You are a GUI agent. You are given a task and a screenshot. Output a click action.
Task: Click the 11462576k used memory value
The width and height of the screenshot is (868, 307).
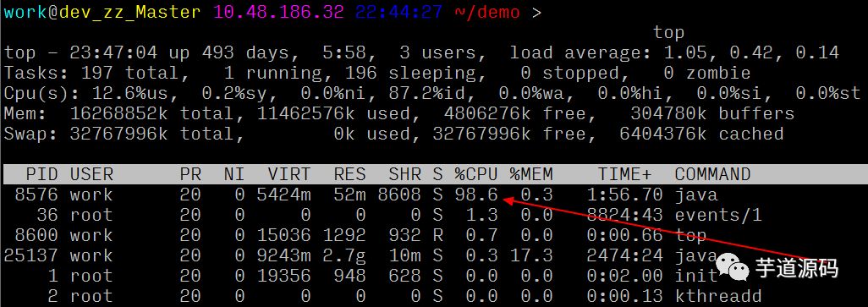coord(306,113)
